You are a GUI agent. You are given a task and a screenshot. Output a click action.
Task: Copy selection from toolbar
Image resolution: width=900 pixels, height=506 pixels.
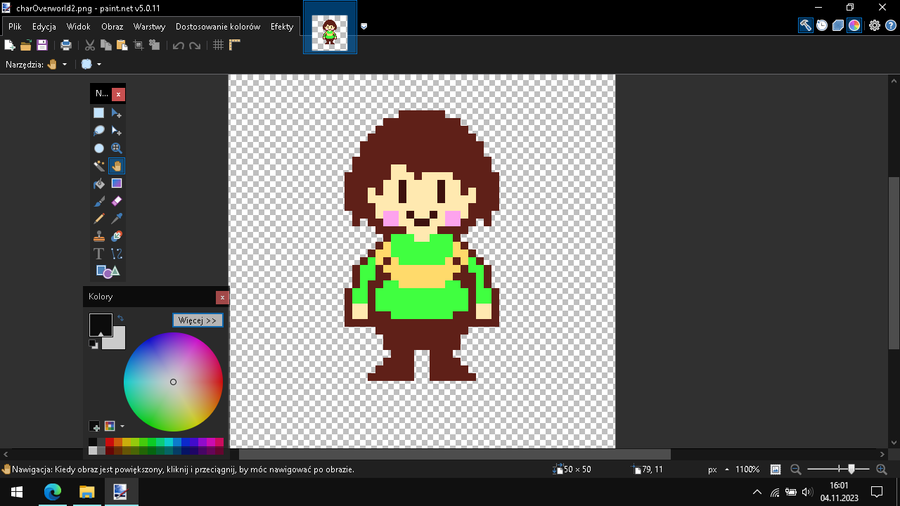[x=106, y=45]
